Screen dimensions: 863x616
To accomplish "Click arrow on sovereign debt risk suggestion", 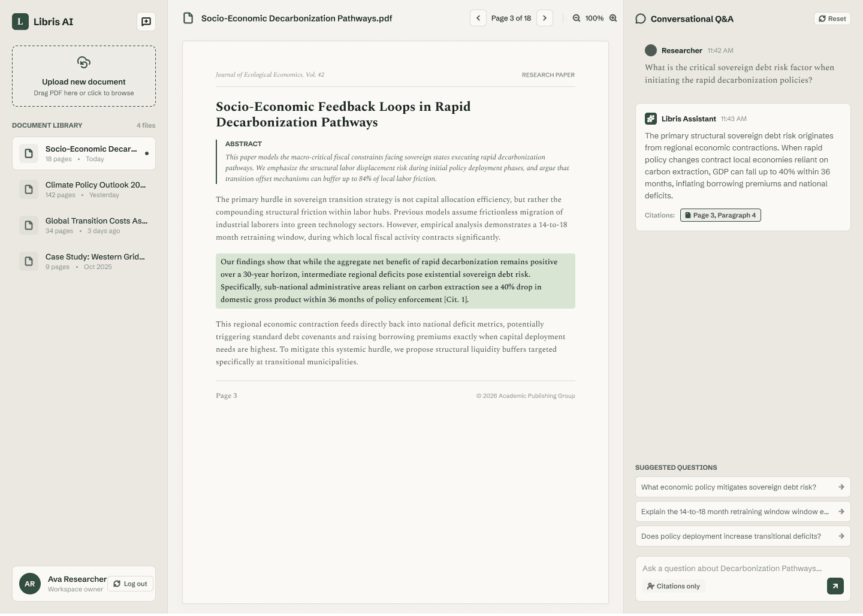I will click(x=841, y=487).
